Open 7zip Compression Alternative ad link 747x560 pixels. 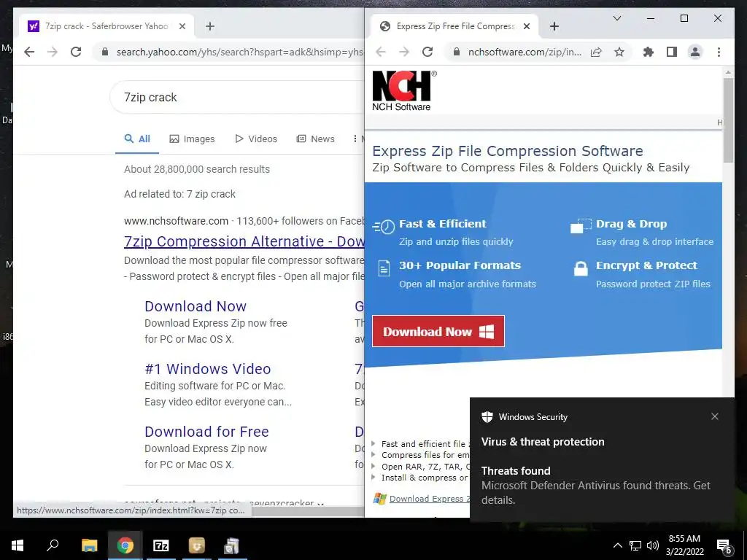pyautogui.click(x=244, y=241)
